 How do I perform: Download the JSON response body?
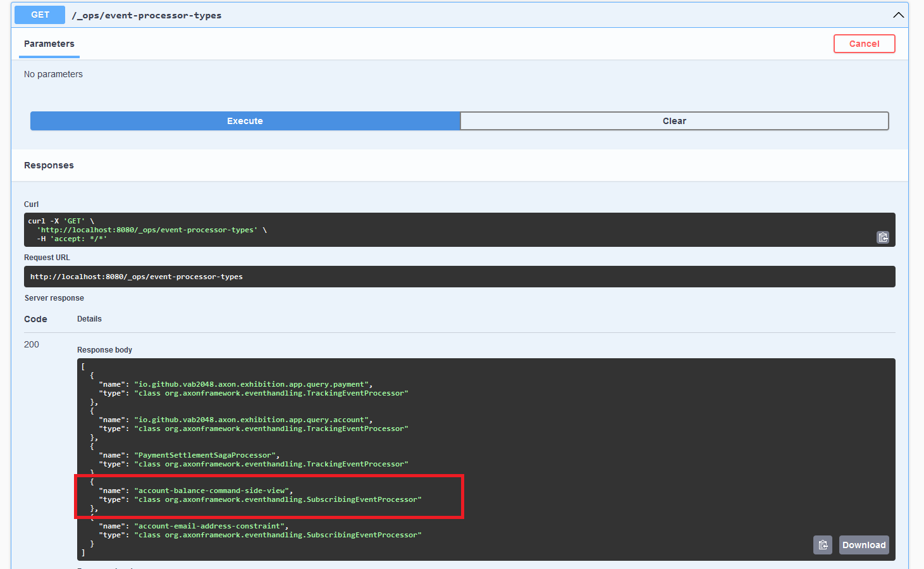(864, 544)
